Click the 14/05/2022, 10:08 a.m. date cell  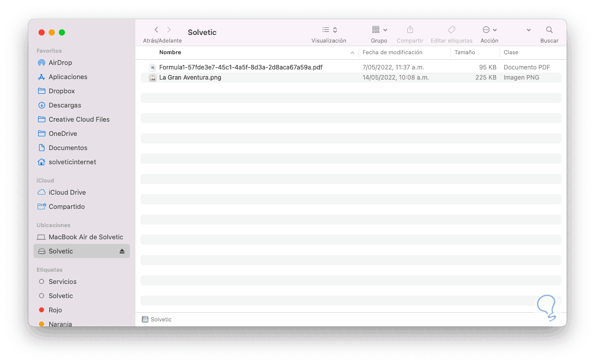coord(396,78)
